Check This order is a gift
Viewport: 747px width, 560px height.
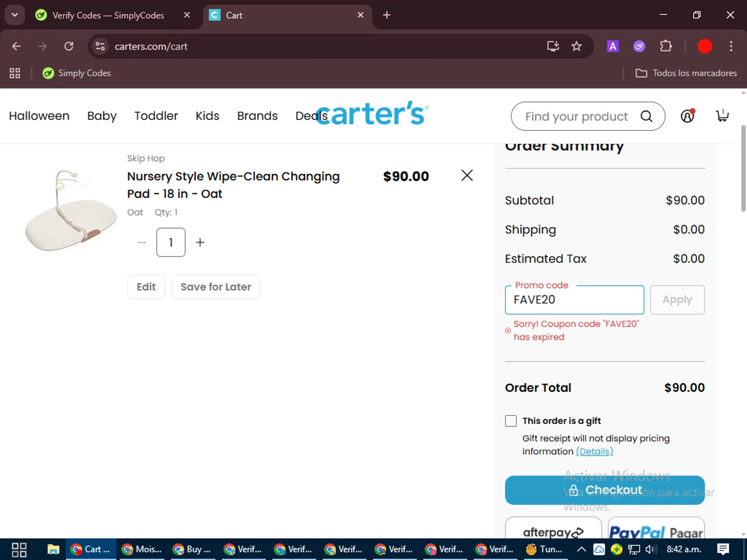(x=511, y=421)
